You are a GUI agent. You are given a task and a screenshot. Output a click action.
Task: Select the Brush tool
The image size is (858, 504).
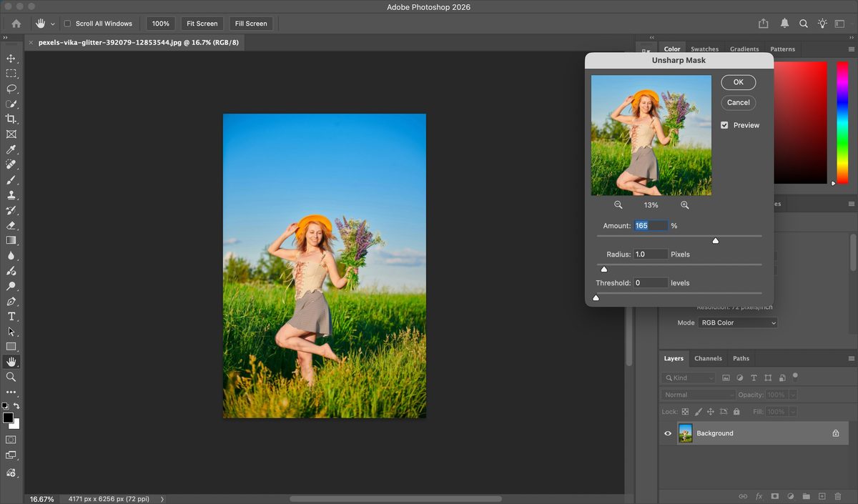[x=11, y=179]
